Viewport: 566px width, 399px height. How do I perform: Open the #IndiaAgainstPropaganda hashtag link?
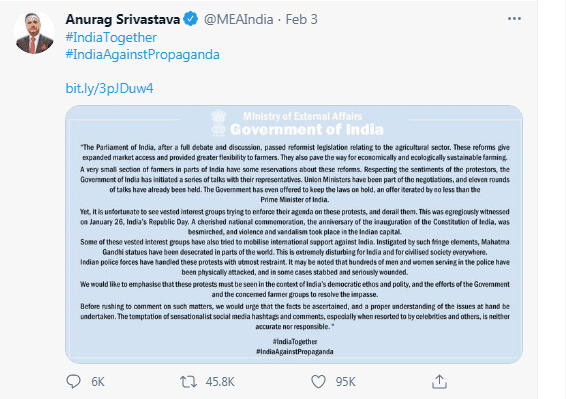pyautogui.click(x=142, y=55)
